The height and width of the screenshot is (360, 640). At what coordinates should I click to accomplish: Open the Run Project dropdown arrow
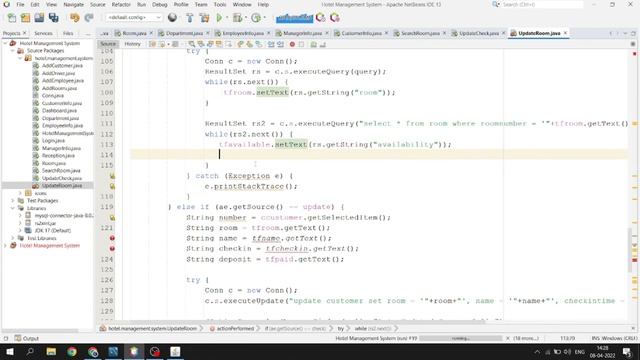pos(227,18)
